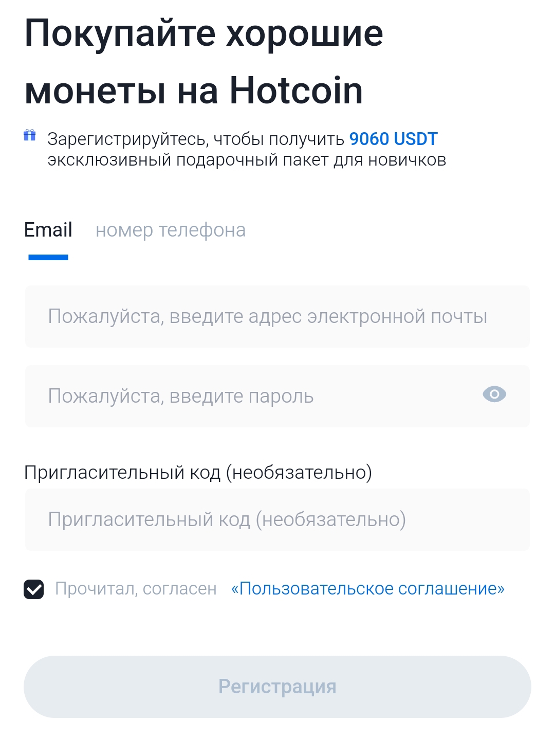Click (необязательно) in label above field
Viewport: 555px width, 756px height.
pyautogui.click(x=299, y=472)
